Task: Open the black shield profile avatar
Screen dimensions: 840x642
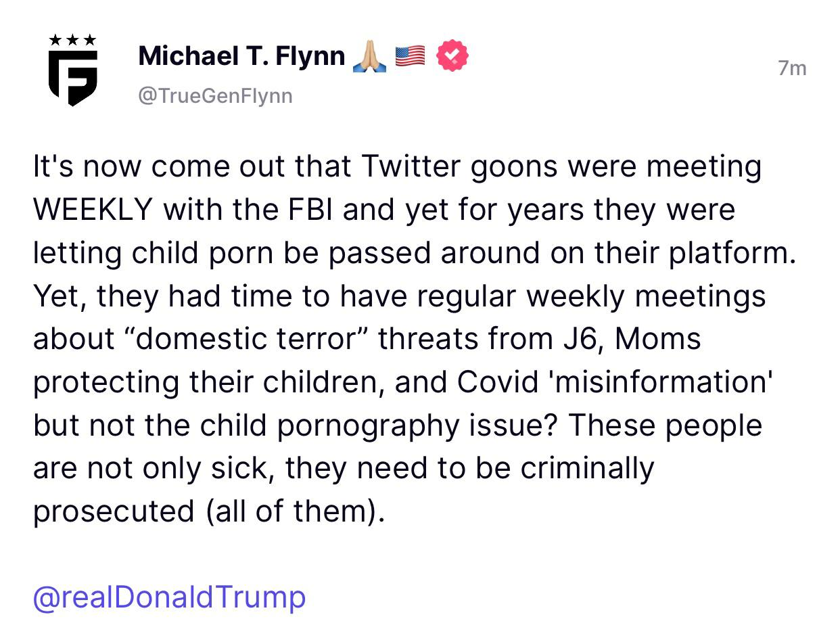Action: (x=73, y=77)
